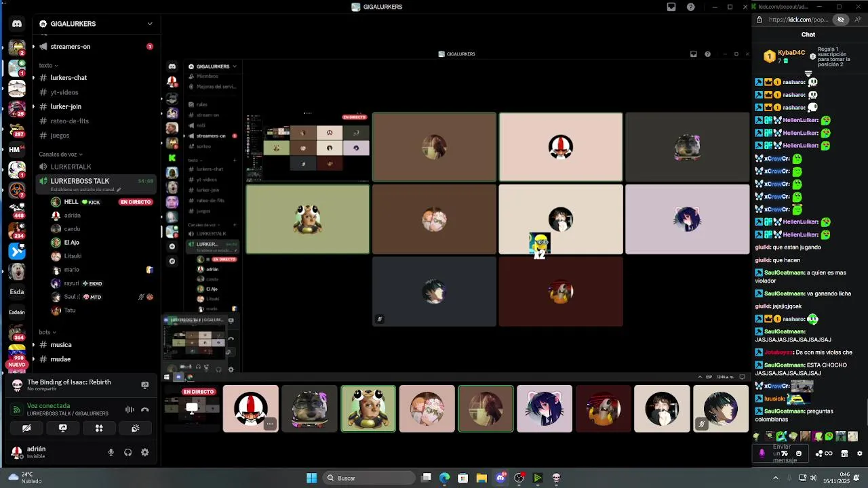Screen dimensions: 868x488
Task: Collapse the 'bots' channel category
Action: (x=47, y=332)
